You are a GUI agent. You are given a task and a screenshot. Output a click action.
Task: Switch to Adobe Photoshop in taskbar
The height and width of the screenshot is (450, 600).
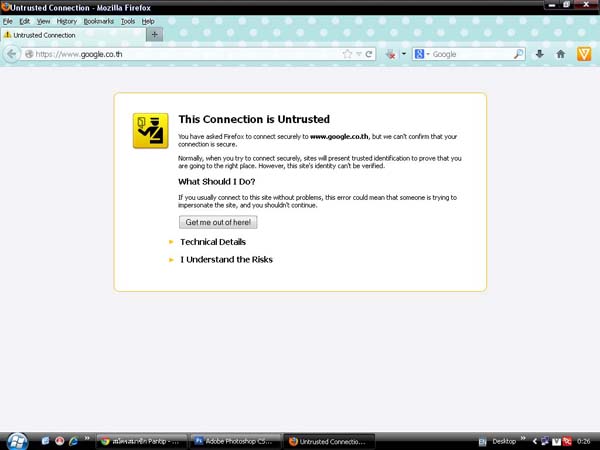pos(233,440)
